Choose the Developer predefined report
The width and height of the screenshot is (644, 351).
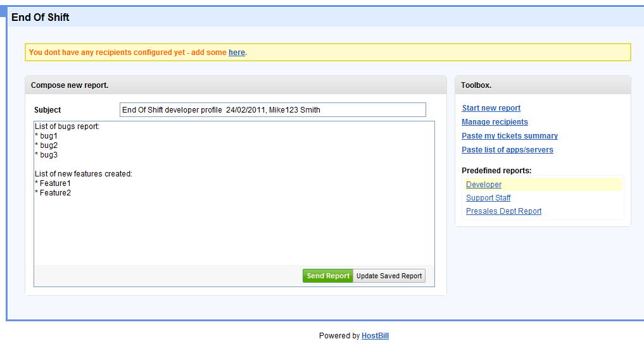[x=484, y=185]
